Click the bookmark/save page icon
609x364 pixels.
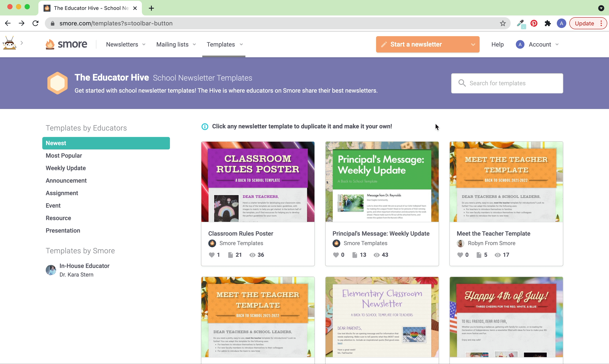coord(503,23)
